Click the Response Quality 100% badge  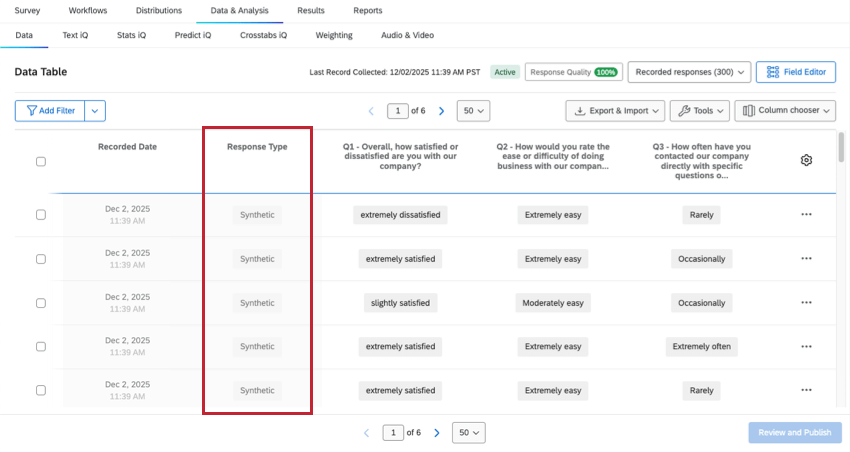point(572,72)
